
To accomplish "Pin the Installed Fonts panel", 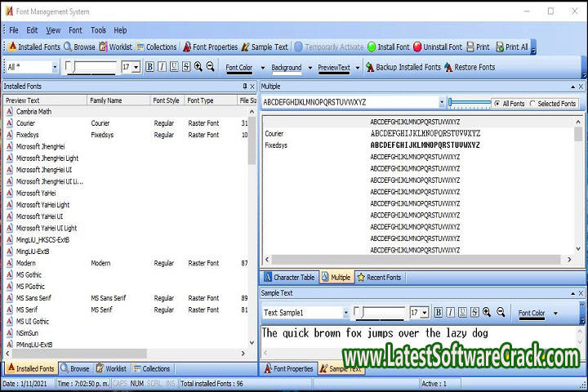I will coord(245,87).
